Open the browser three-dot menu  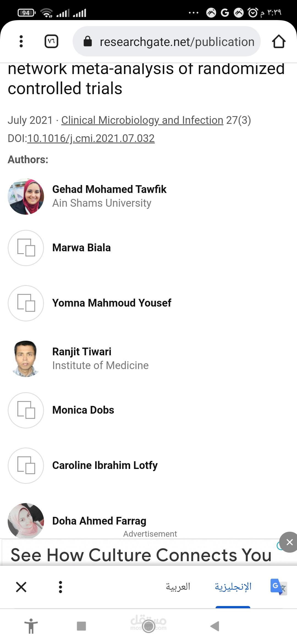(21, 42)
